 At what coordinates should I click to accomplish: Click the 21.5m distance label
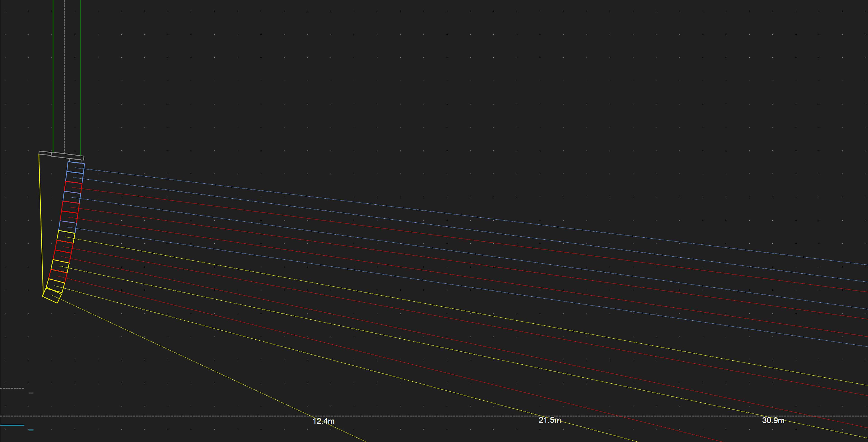pyautogui.click(x=550, y=420)
